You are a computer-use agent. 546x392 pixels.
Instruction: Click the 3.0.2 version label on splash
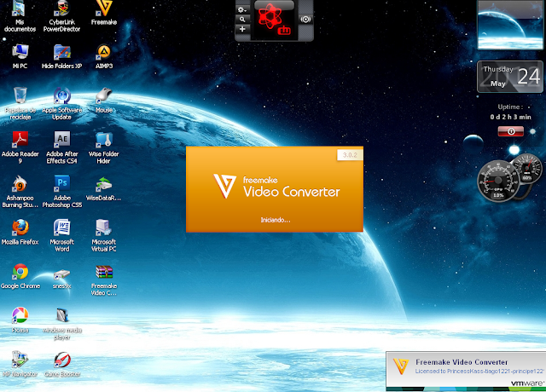coord(350,155)
